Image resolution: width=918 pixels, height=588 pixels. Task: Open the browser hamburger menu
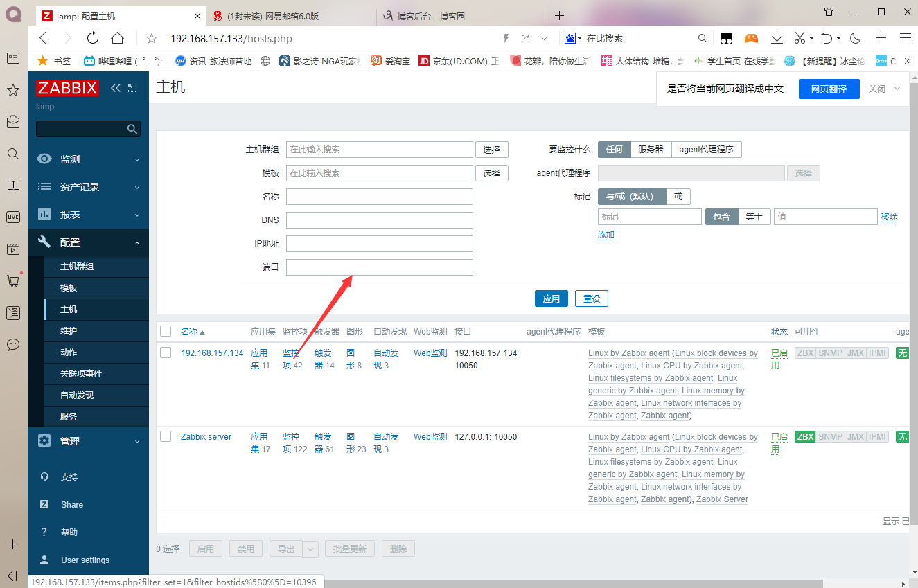[905, 38]
